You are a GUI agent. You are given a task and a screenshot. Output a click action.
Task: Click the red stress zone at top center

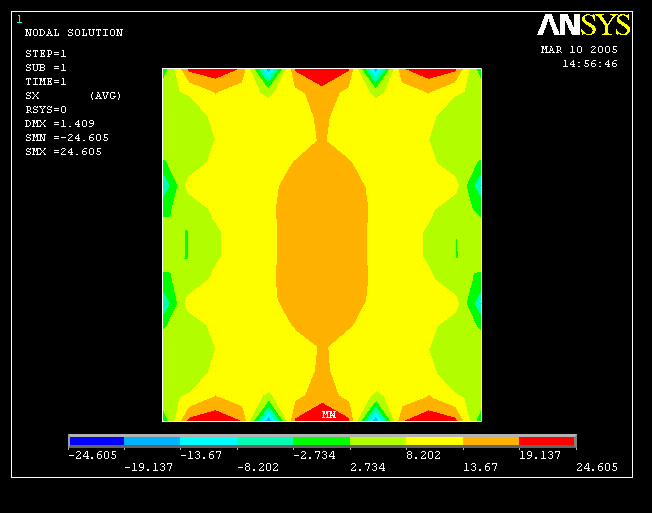coord(322,76)
